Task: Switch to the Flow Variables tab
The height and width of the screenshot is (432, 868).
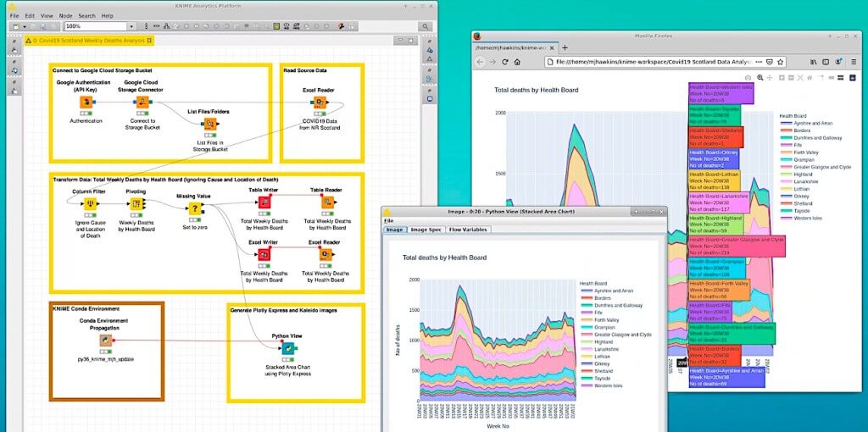Action: 468,230
